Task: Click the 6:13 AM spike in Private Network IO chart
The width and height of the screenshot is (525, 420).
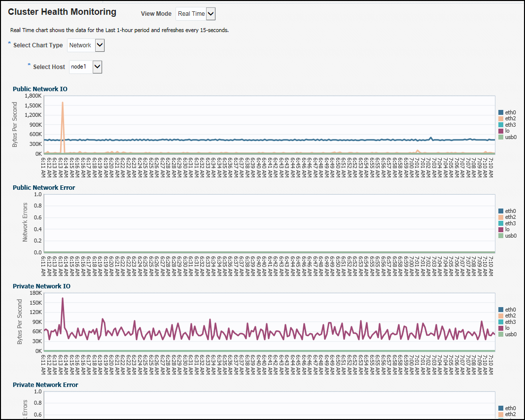Action: pos(63,298)
